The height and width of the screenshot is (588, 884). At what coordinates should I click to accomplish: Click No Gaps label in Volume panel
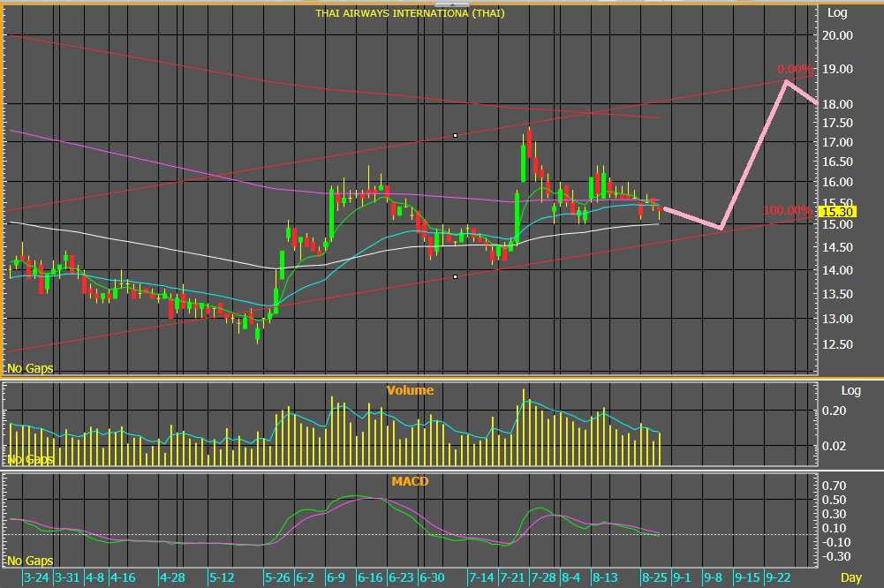pyautogui.click(x=30, y=459)
